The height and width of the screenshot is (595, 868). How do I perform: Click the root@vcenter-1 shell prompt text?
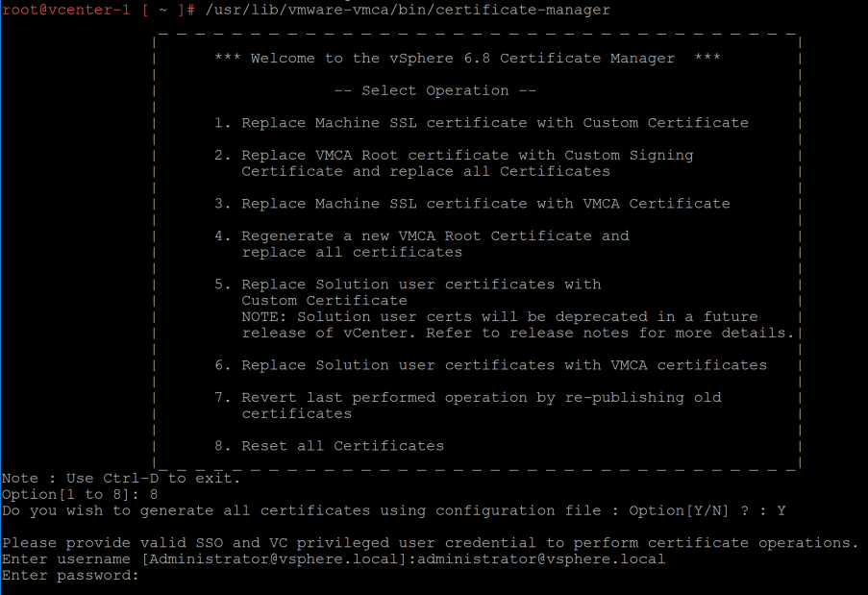click(x=98, y=10)
